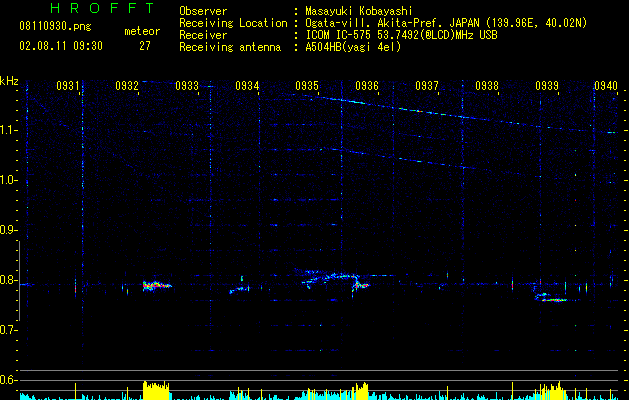
Task: Click the A504HB(yagi 4el) antenna text
Action: click(353, 47)
